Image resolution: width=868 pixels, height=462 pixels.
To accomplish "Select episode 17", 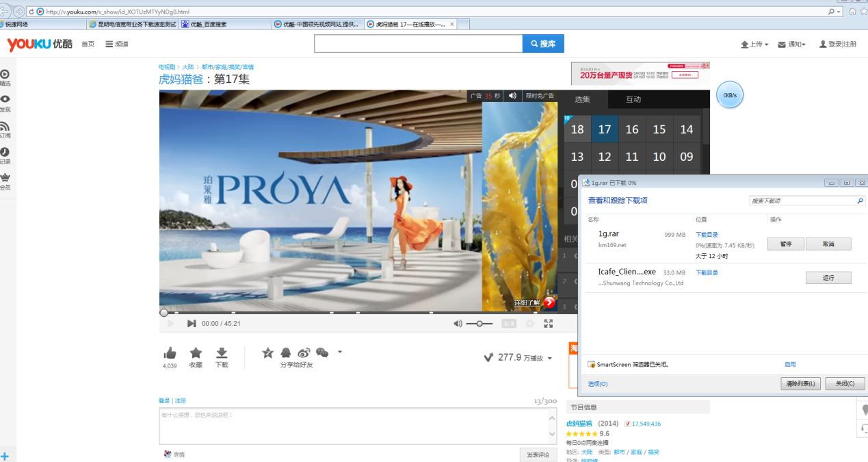I will tap(605, 129).
